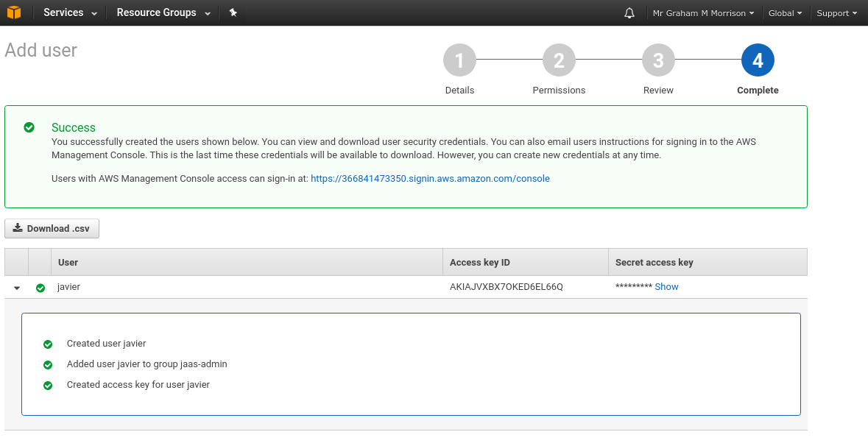This screenshot has height=443, width=868.
Task: Open the Support menu
Action: tap(836, 13)
